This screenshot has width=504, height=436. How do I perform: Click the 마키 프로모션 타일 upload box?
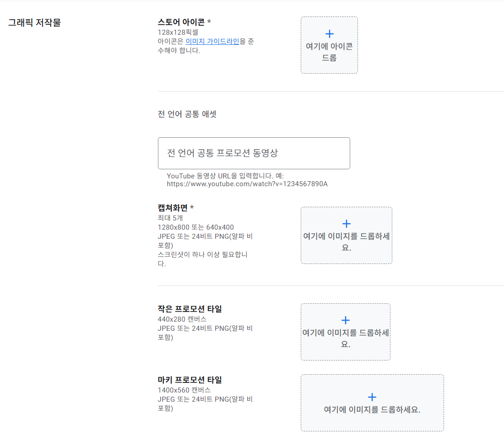(372, 403)
